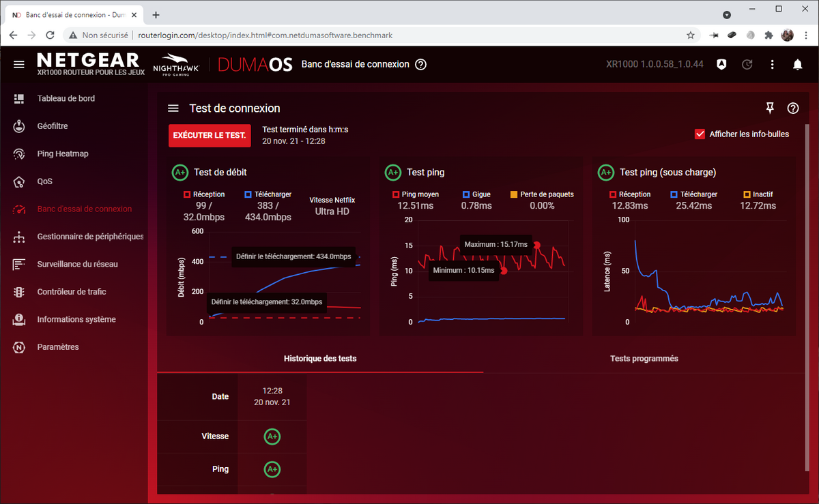Open the Test de connexion panel menu
819x504 pixels.
click(x=173, y=108)
